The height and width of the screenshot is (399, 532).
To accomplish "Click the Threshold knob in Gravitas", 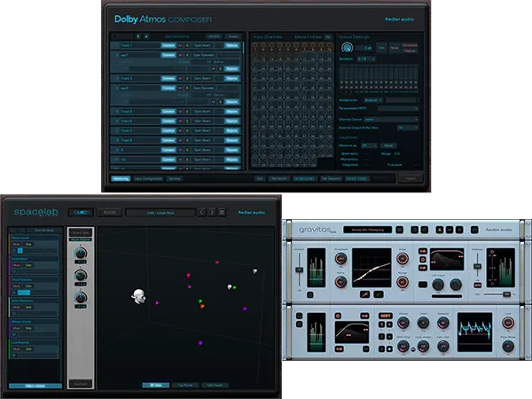I will tap(340, 259).
